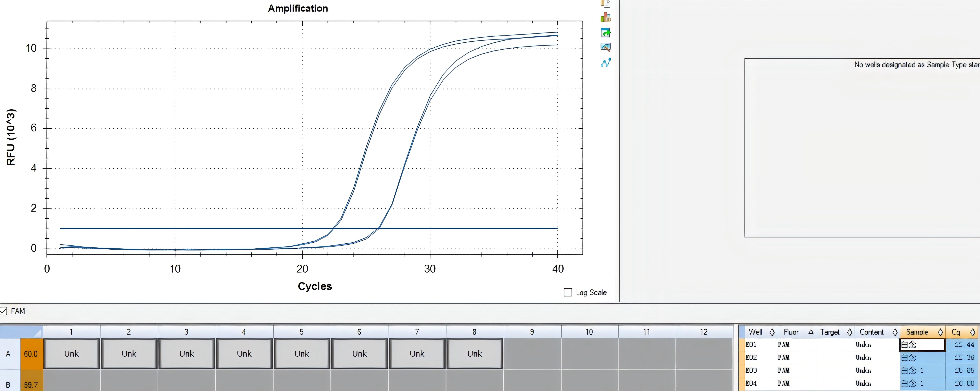980x391 pixels.
Task: Select well A3 marked Unk
Action: (187, 354)
